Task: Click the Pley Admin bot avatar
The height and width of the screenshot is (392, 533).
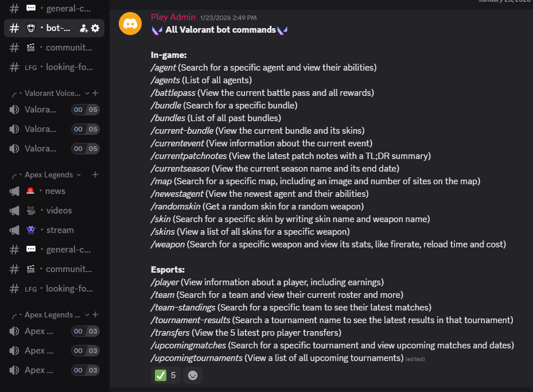Action: pos(130,24)
